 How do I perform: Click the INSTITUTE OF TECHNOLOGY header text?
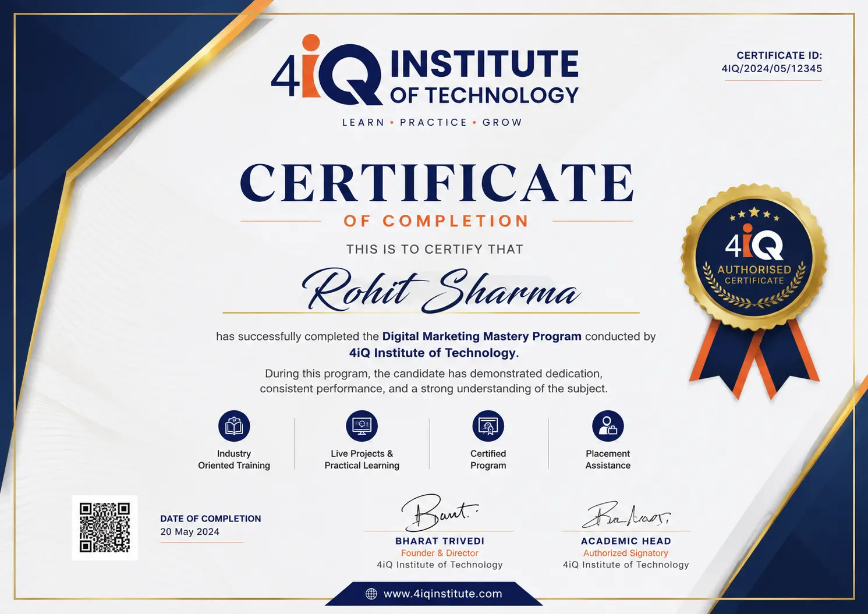click(484, 77)
